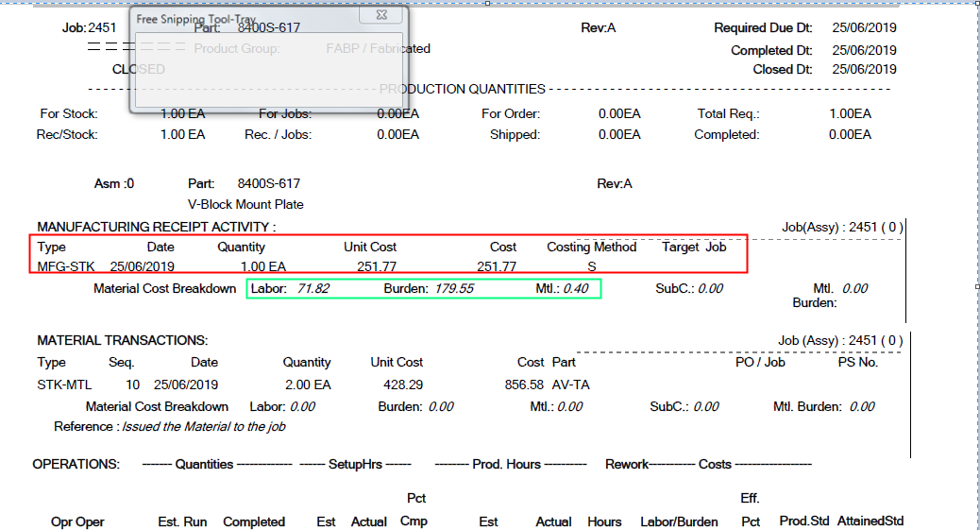Viewport: 980px width, 530px height.
Task: Click the For Order label
Action: 511,113
